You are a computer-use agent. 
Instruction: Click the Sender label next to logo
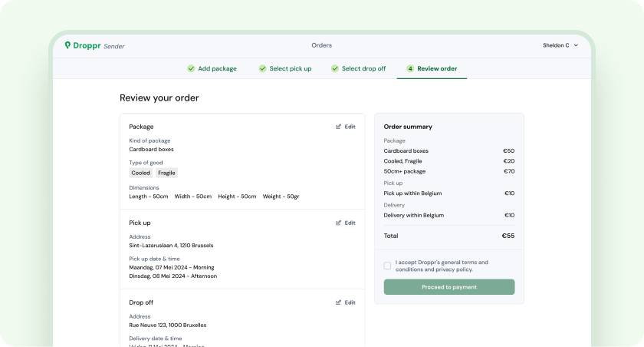tap(113, 47)
